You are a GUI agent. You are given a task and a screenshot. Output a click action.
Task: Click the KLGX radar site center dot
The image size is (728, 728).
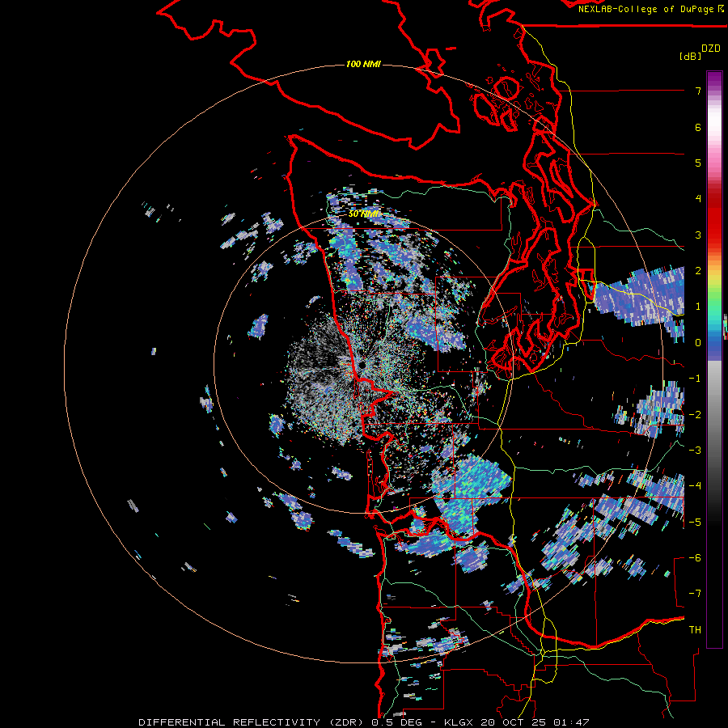362,366
